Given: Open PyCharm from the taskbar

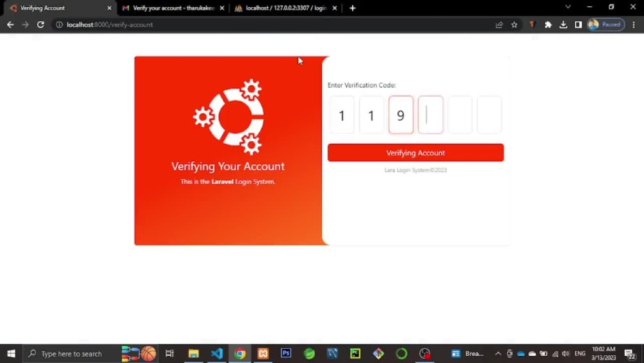Looking at the screenshot, I should (355, 353).
